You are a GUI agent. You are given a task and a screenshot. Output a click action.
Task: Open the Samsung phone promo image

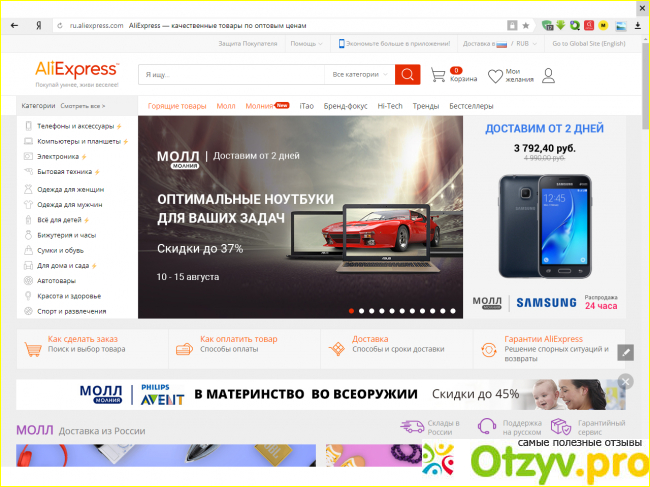coord(544,225)
